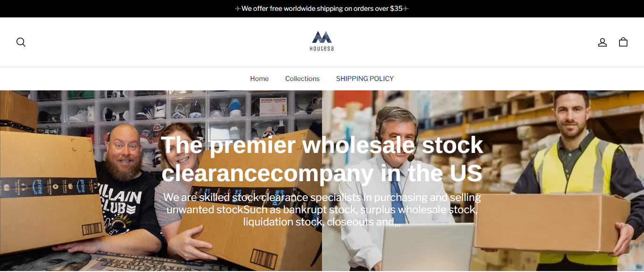The image size is (644, 272).
Task: Open the search magnifier icon
Action: (21, 42)
